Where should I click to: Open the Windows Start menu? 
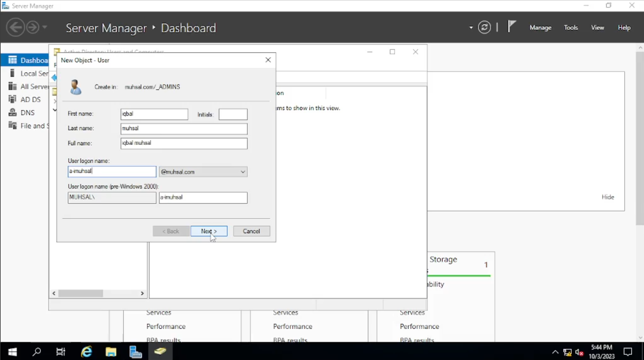(12, 351)
